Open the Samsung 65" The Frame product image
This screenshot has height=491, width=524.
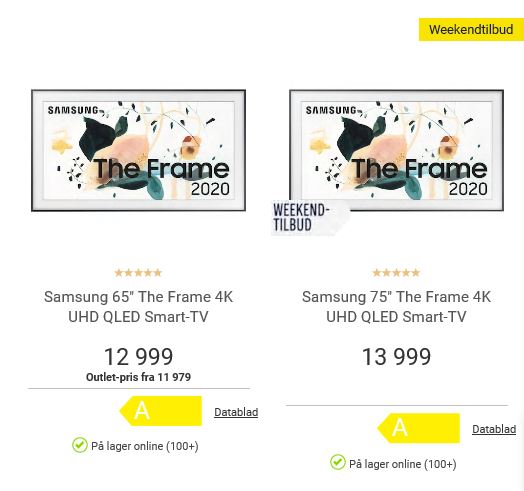[x=138, y=150]
